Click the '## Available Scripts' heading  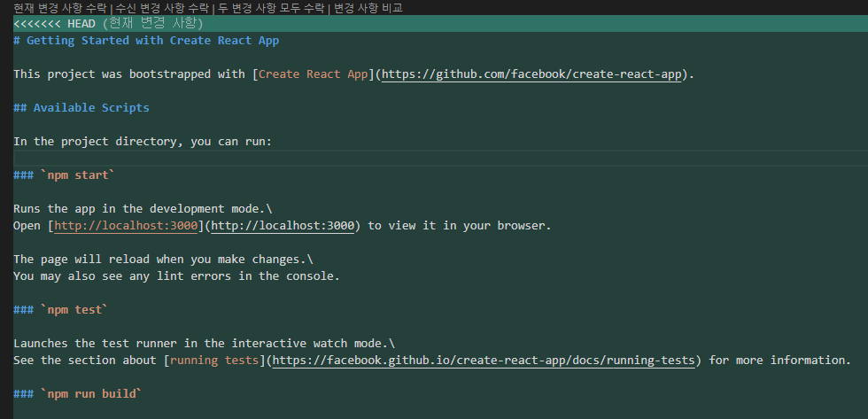tap(81, 108)
